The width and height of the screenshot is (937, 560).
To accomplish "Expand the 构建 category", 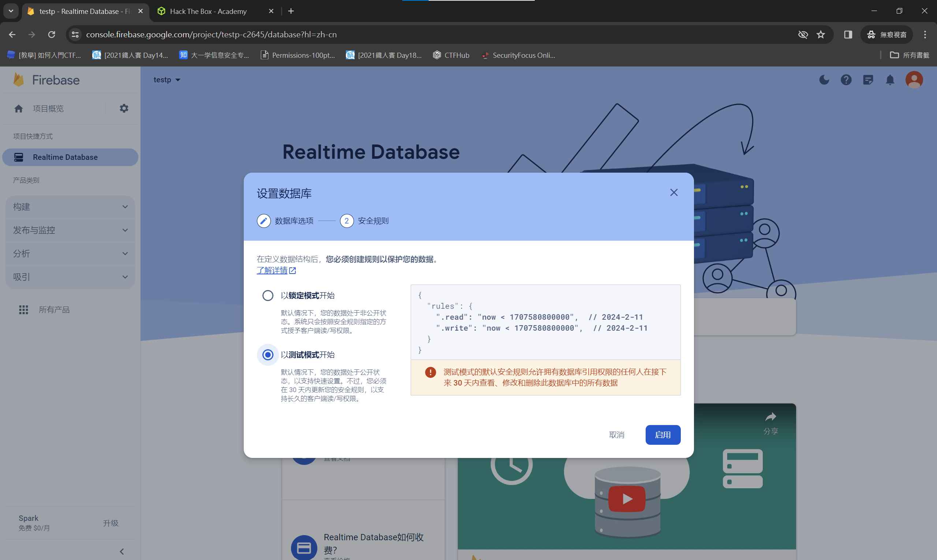I will (x=70, y=207).
